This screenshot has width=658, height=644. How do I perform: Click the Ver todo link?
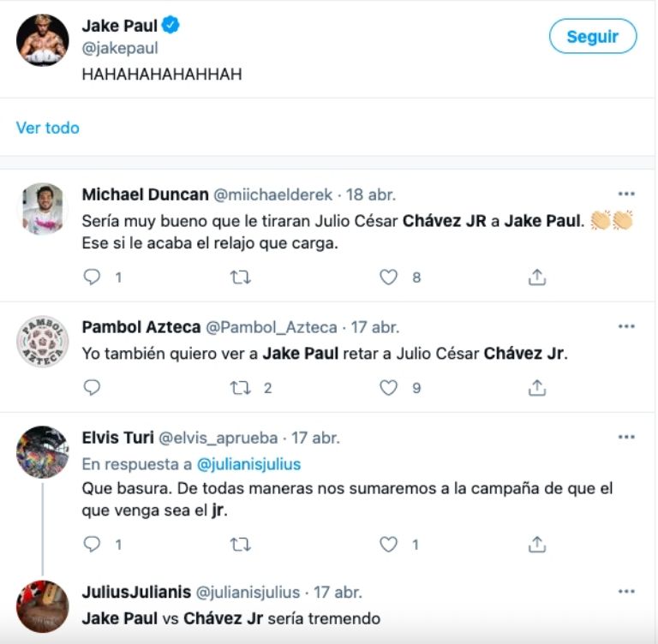48,128
